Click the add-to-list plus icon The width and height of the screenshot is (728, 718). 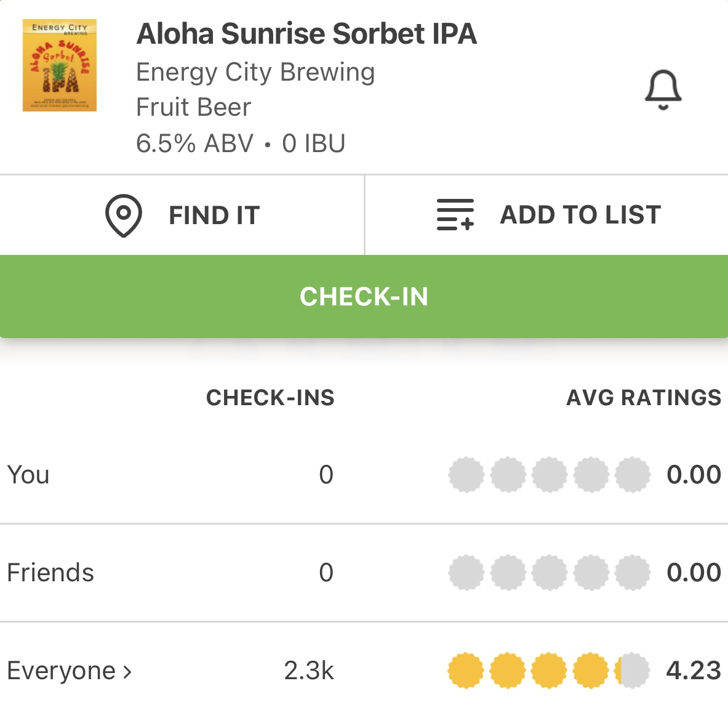click(x=455, y=215)
